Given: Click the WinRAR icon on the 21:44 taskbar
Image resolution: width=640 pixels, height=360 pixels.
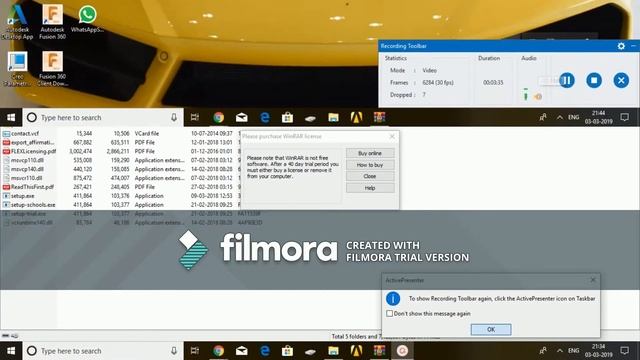Looking at the screenshot, I should click(x=379, y=118).
